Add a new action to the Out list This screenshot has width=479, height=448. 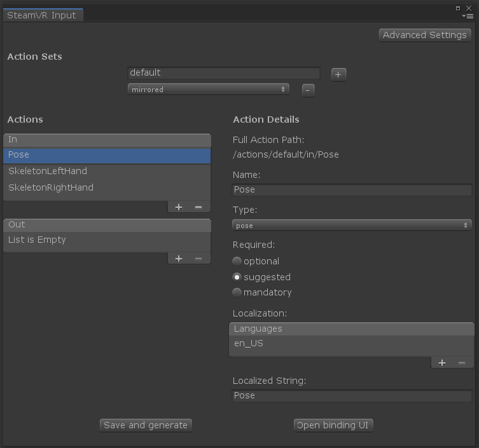(179, 259)
